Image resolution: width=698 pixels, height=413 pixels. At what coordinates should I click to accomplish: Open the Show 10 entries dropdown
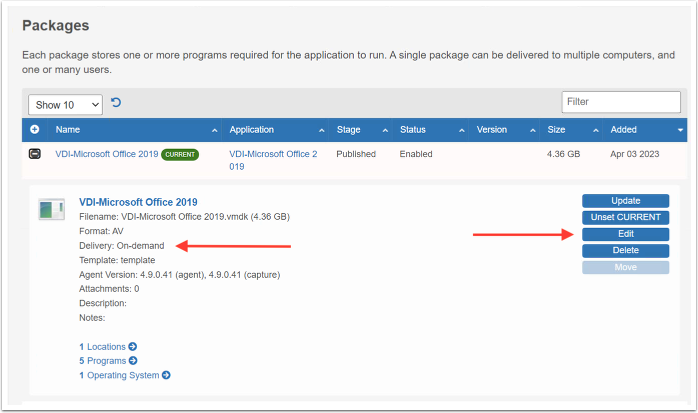66,104
